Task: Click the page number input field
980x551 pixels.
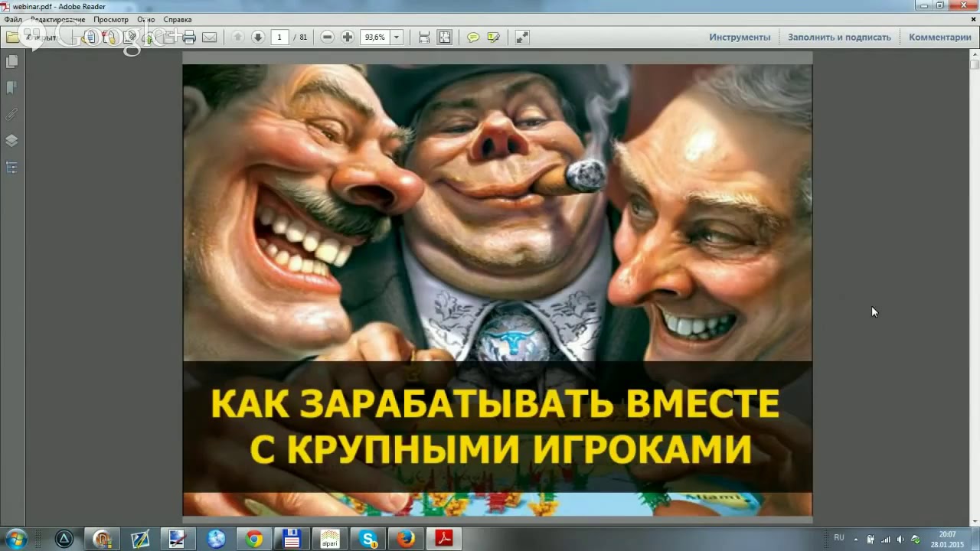Action: 279,37
